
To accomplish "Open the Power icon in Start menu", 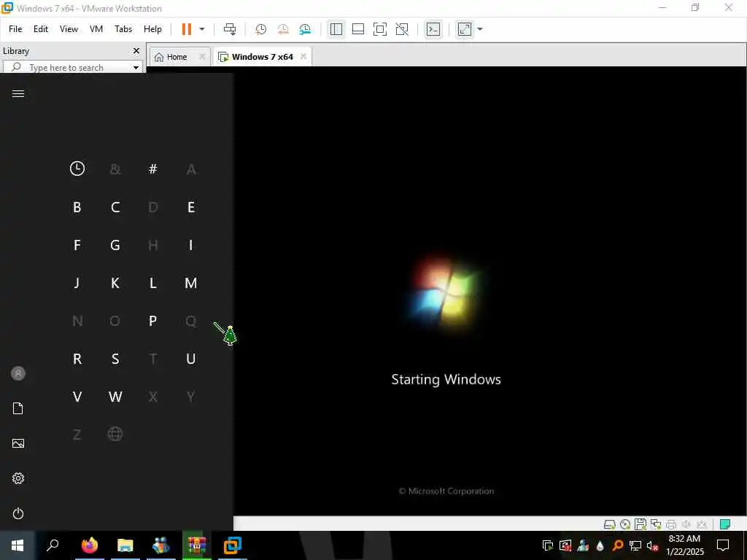I will [x=18, y=513].
